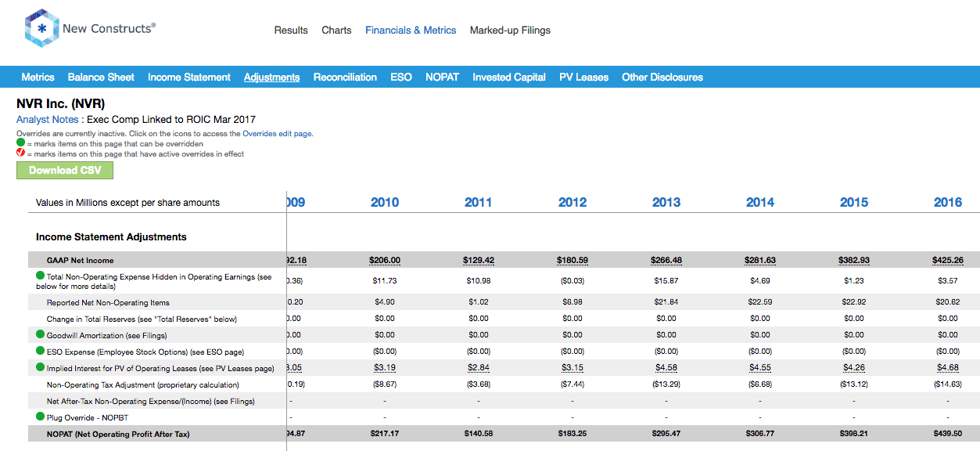
Task: Switch to the Metrics tab
Action: pyautogui.click(x=38, y=77)
